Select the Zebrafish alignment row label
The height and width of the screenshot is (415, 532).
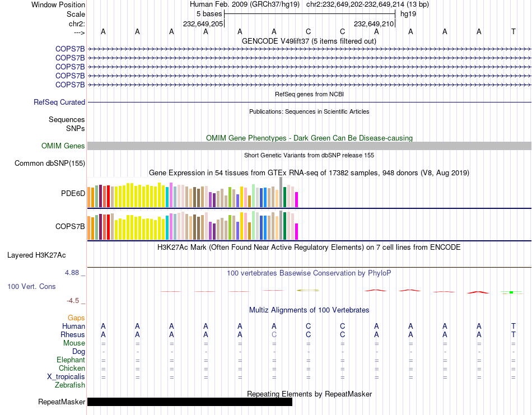(x=70, y=385)
